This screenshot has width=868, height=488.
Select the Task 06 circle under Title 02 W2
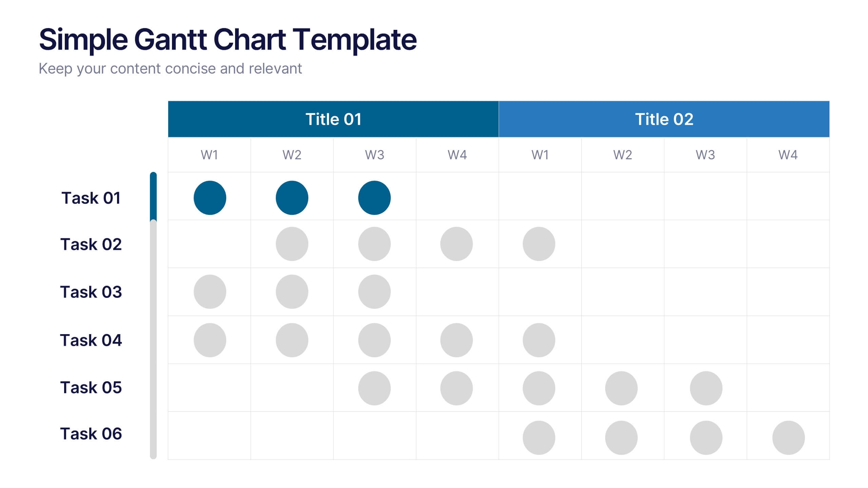click(621, 438)
